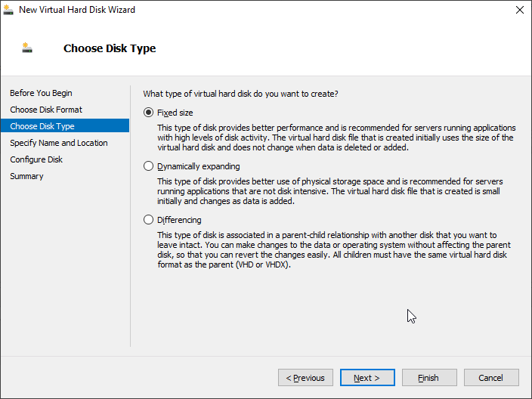This screenshot has height=399, width=532.
Task: Close the New Virtual Hard Disk Wizard
Action: click(x=519, y=10)
